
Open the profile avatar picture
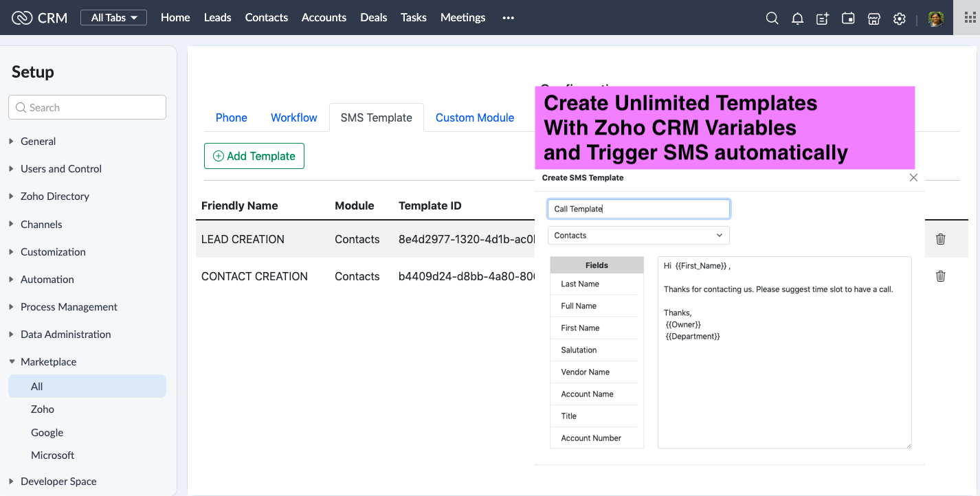pyautogui.click(x=935, y=18)
